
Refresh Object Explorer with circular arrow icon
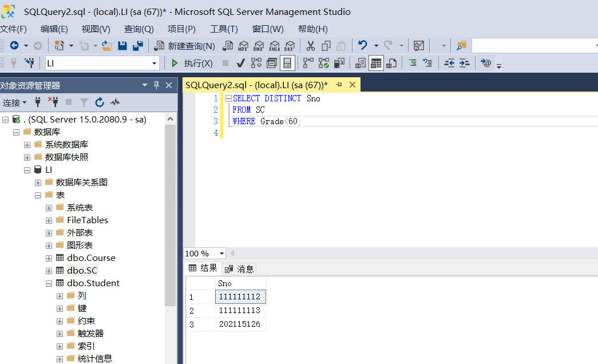tap(100, 102)
